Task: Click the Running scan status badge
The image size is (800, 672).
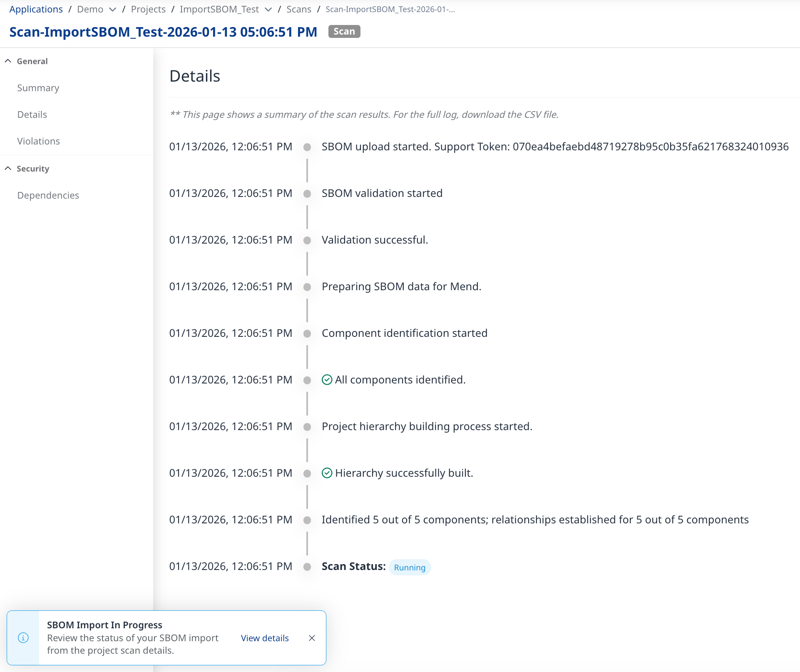Action: point(410,567)
